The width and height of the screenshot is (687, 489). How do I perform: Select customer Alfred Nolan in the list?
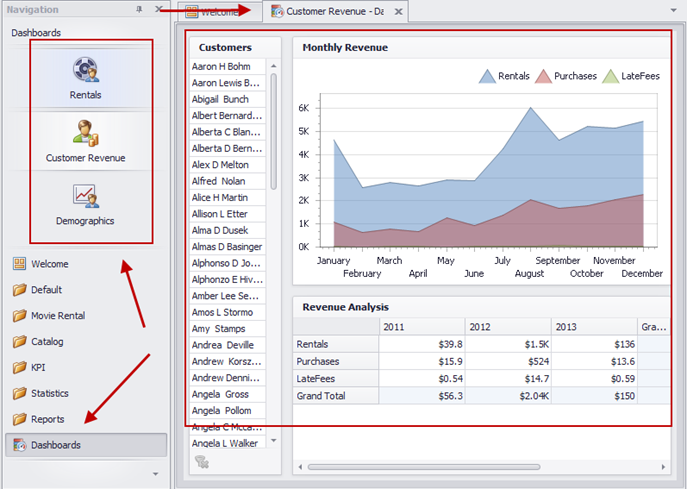pyautogui.click(x=220, y=182)
